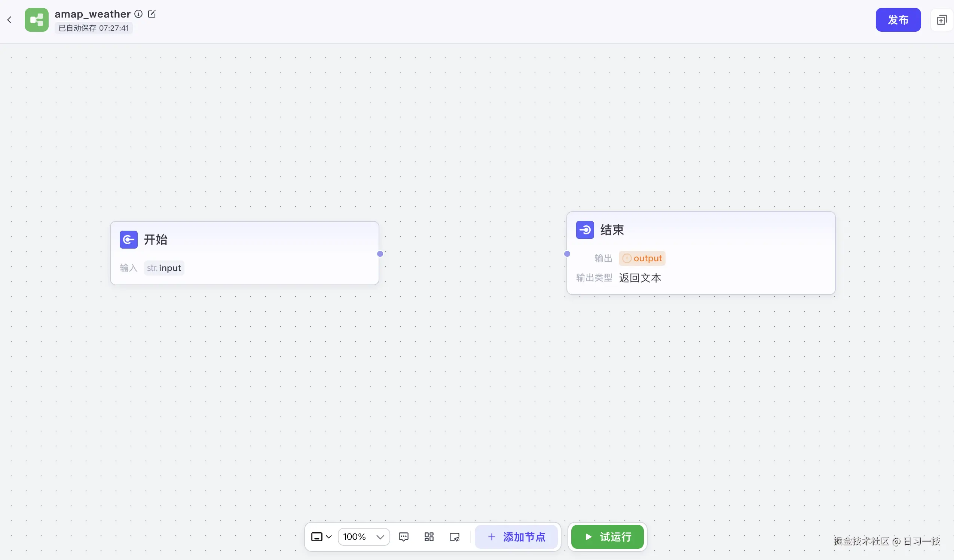
Task: Click the export canvas icon in the toolbar
Action: pyautogui.click(x=454, y=536)
